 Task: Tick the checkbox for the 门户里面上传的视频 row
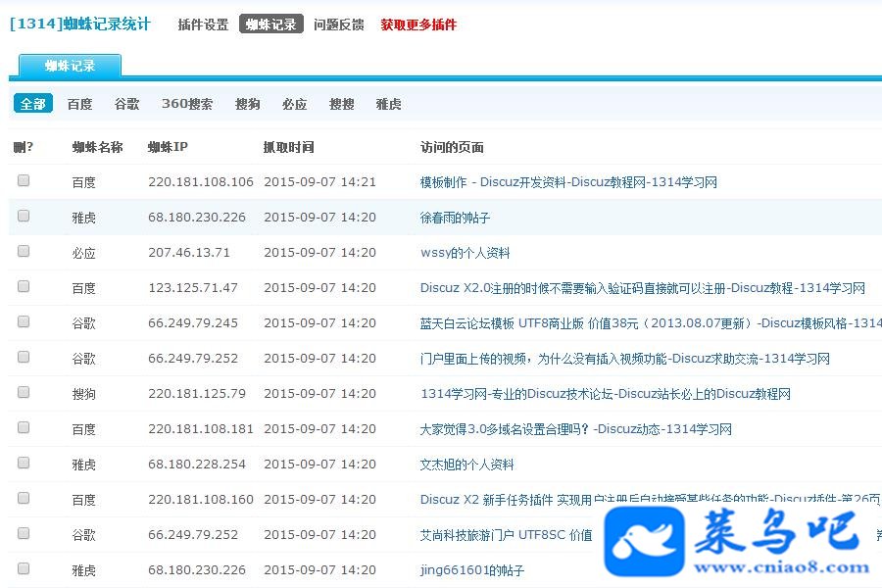24,357
